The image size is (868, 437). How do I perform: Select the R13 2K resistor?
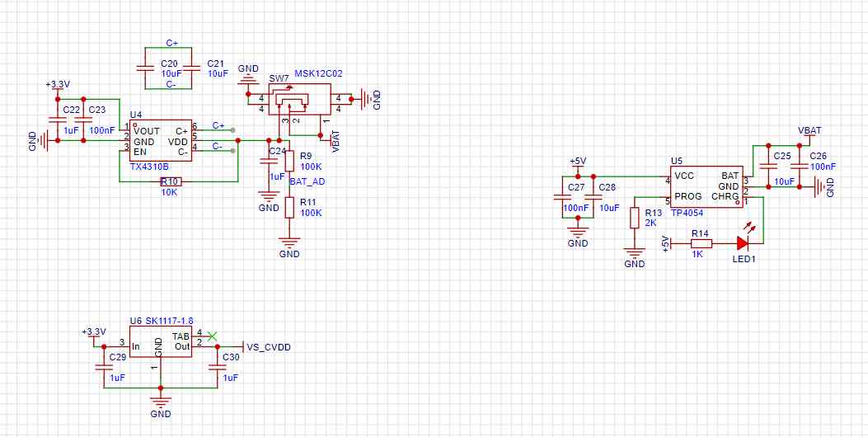(635, 218)
